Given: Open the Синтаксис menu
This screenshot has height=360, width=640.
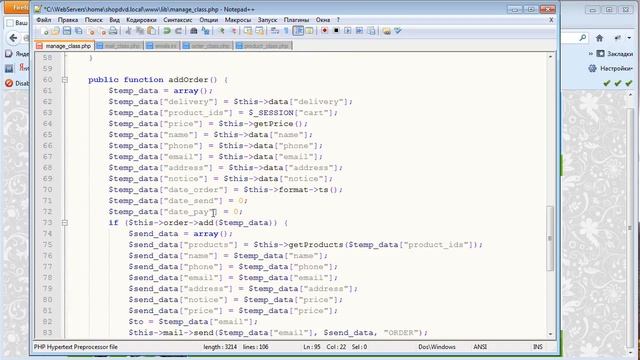Looking at the screenshot, I should pyautogui.click(x=178, y=20).
